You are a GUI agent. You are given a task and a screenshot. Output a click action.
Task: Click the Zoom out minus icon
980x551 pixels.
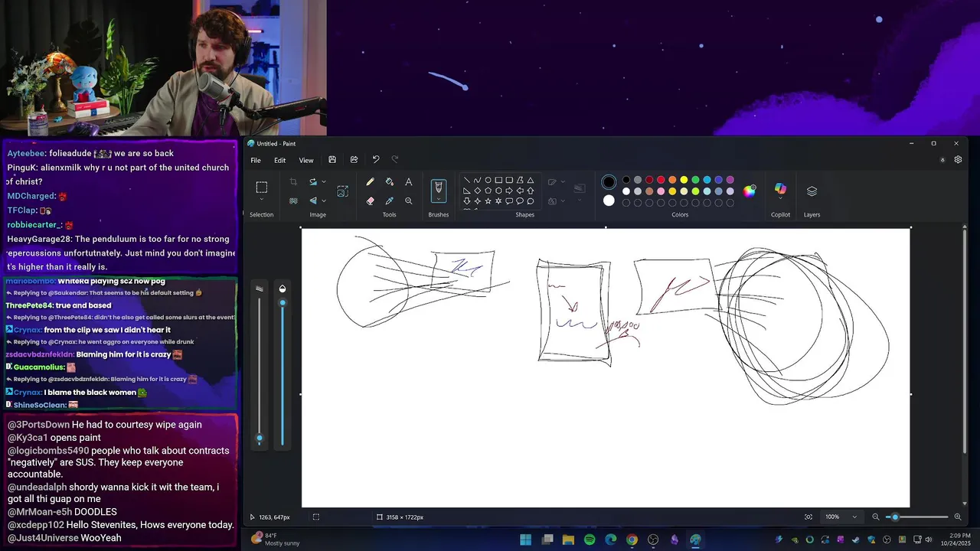pos(876,517)
